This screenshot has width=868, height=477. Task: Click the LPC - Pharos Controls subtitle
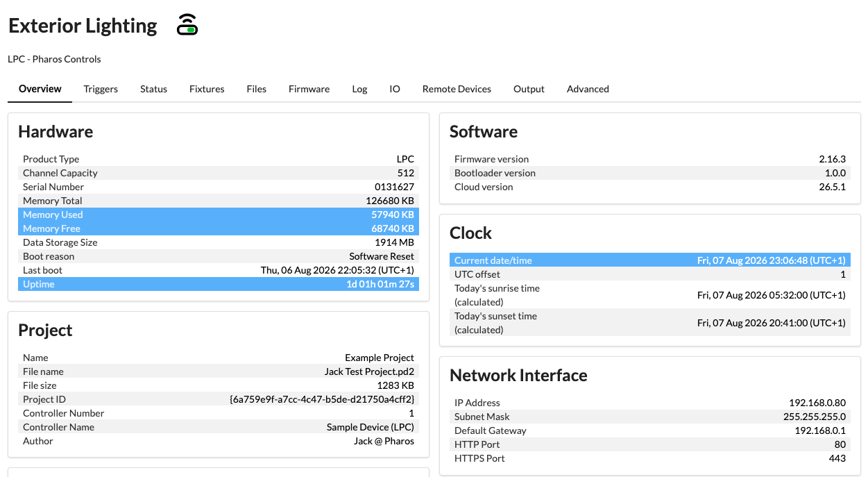coord(54,59)
